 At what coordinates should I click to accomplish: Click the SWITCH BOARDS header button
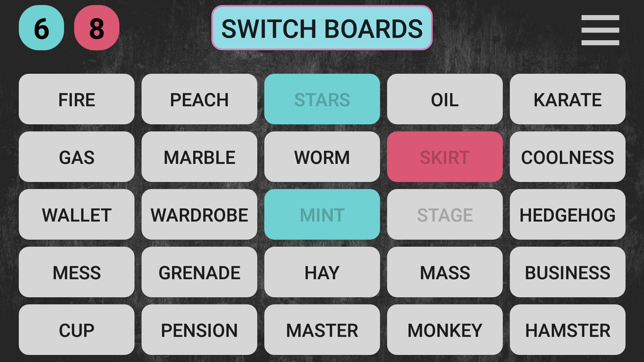point(322,28)
